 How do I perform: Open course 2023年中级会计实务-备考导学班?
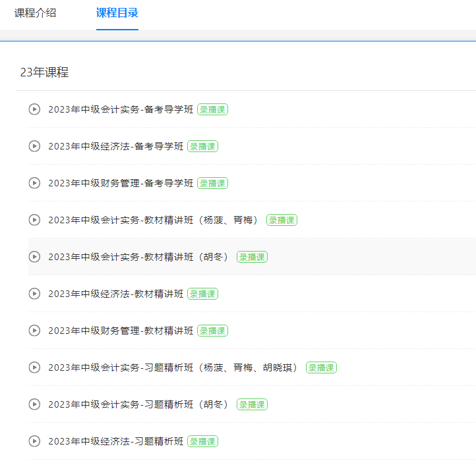click(121, 109)
